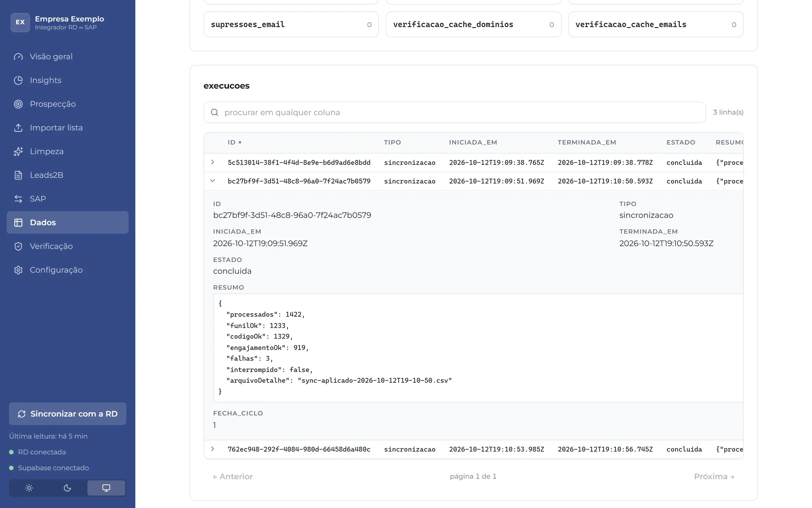This screenshot has width=812, height=508.
Task: Go to Anterior page
Action: coord(233,476)
